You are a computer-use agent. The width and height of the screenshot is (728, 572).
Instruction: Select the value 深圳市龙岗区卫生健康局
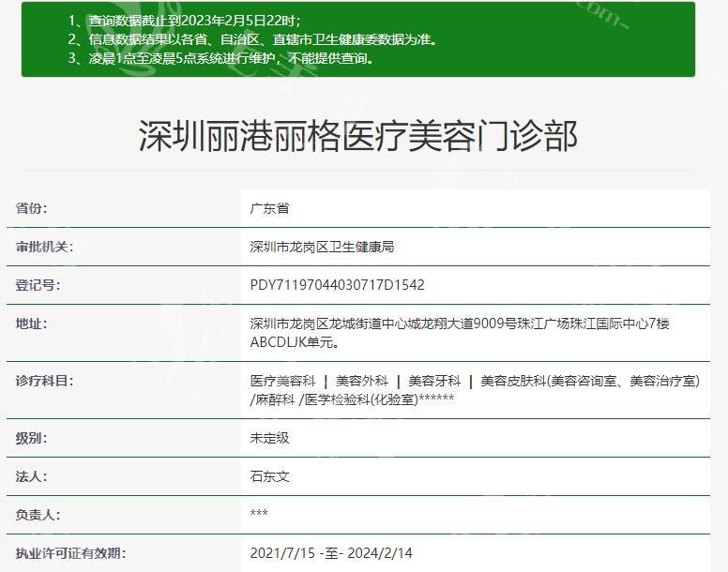(322, 247)
